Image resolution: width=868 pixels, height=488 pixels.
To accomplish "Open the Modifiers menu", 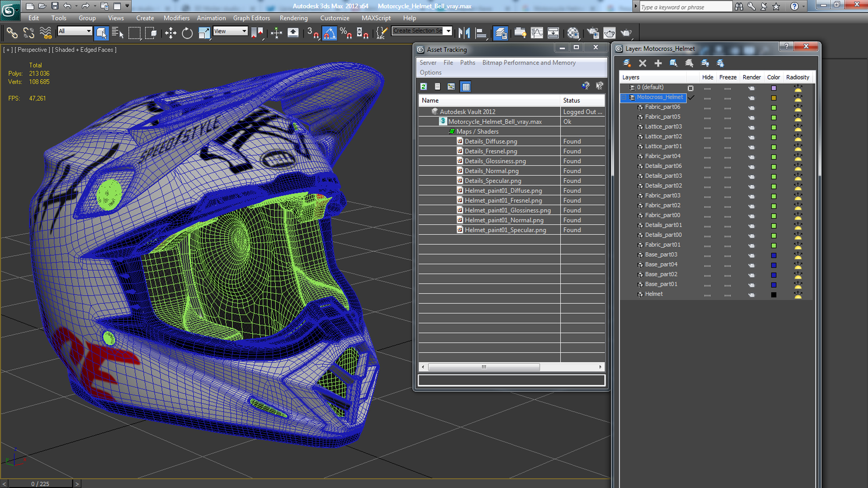I will 176,18.
